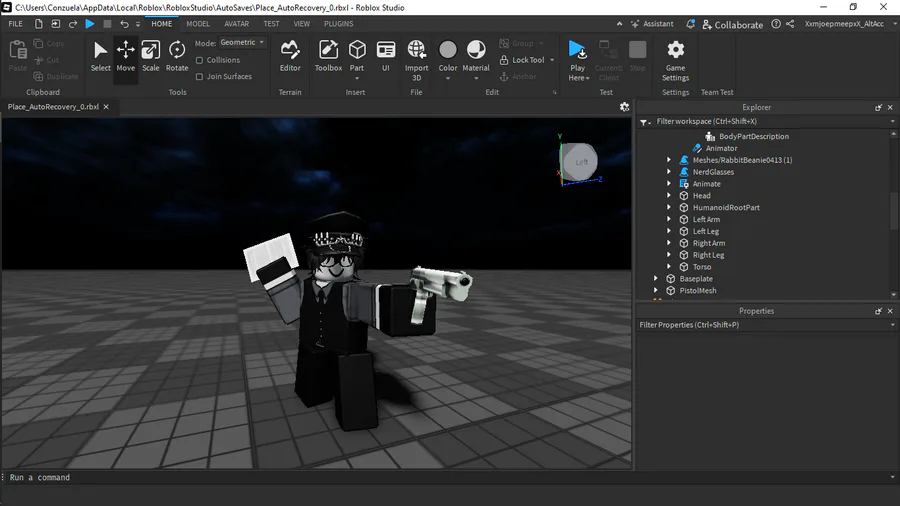Click the share icon

(790, 24)
